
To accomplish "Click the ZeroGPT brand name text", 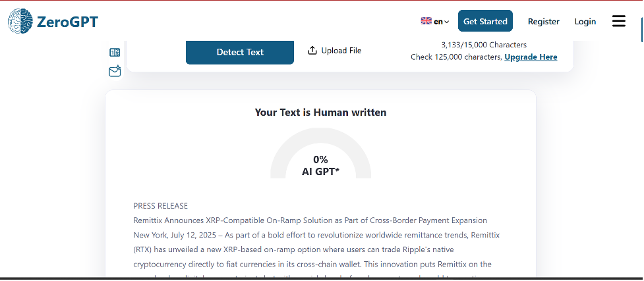I will coord(67,22).
